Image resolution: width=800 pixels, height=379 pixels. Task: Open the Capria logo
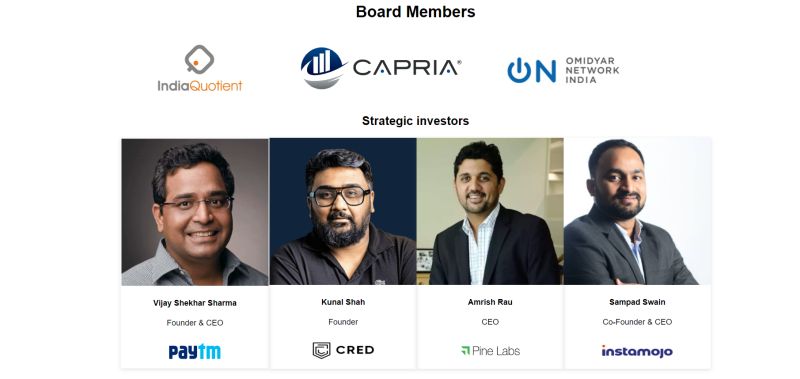[381, 68]
